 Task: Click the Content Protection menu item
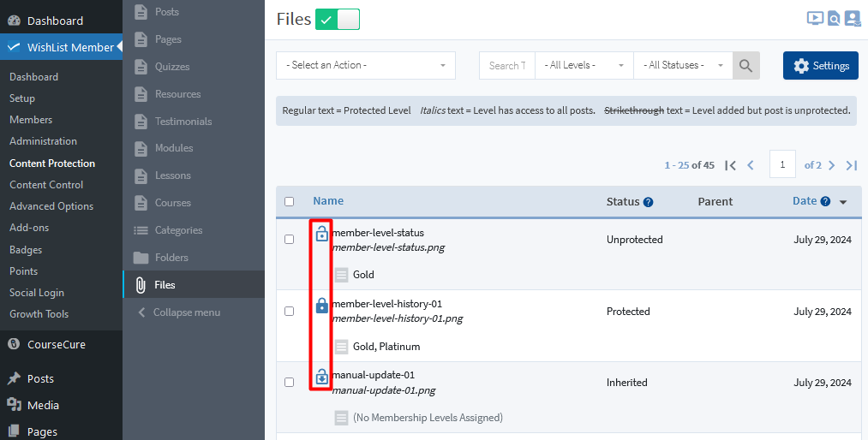click(52, 164)
